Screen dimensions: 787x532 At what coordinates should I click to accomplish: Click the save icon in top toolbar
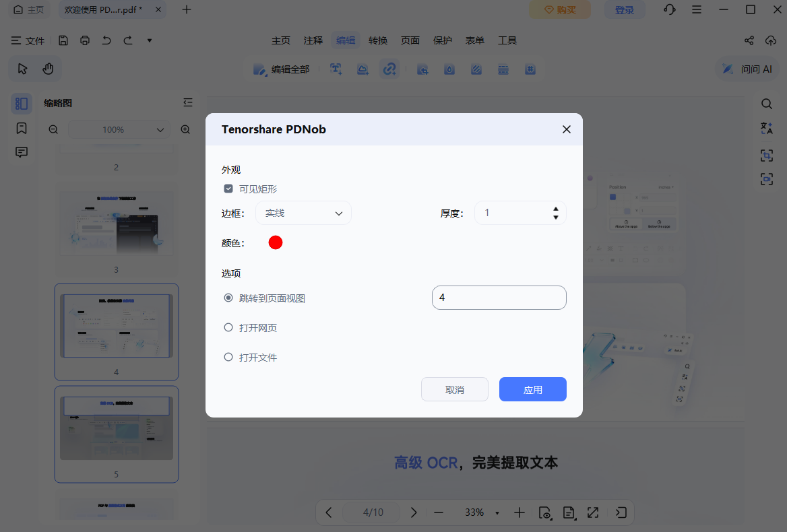[x=63, y=40]
